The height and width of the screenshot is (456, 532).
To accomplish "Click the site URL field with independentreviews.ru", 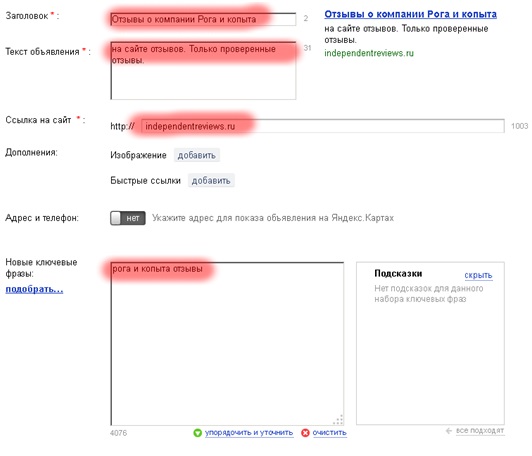I will (322, 126).
